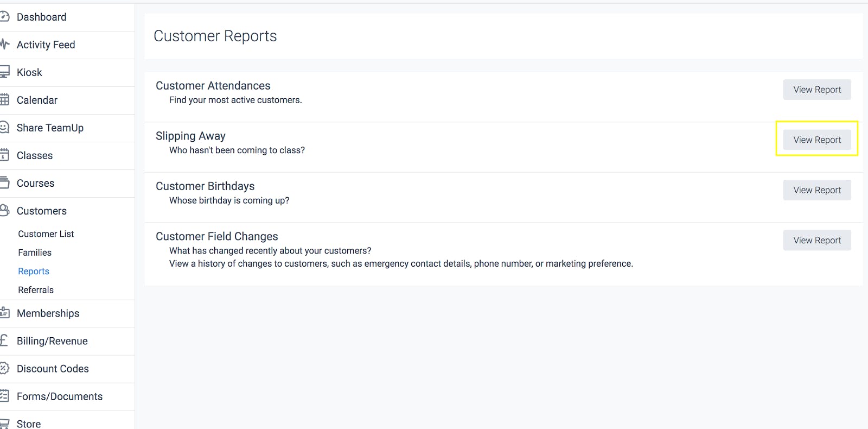Click the Slipping Away heading
Image resolution: width=868 pixels, height=429 pixels.
click(190, 136)
